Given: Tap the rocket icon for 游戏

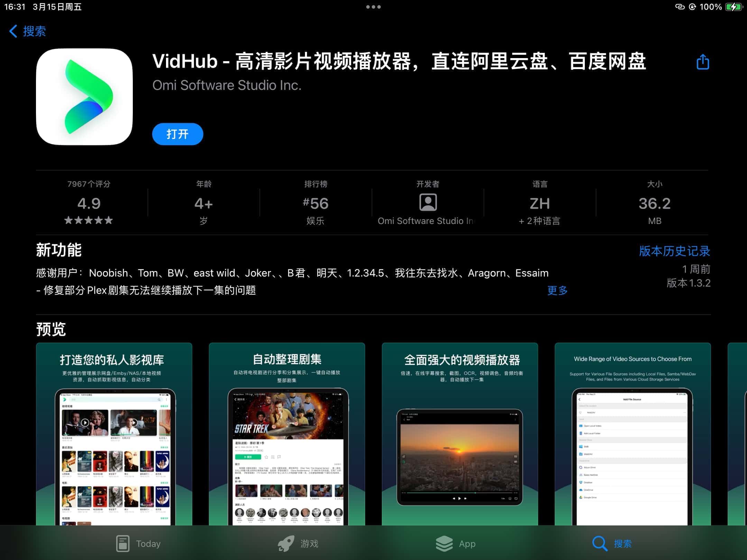Looking at the screenshot, I should point(286,543).
